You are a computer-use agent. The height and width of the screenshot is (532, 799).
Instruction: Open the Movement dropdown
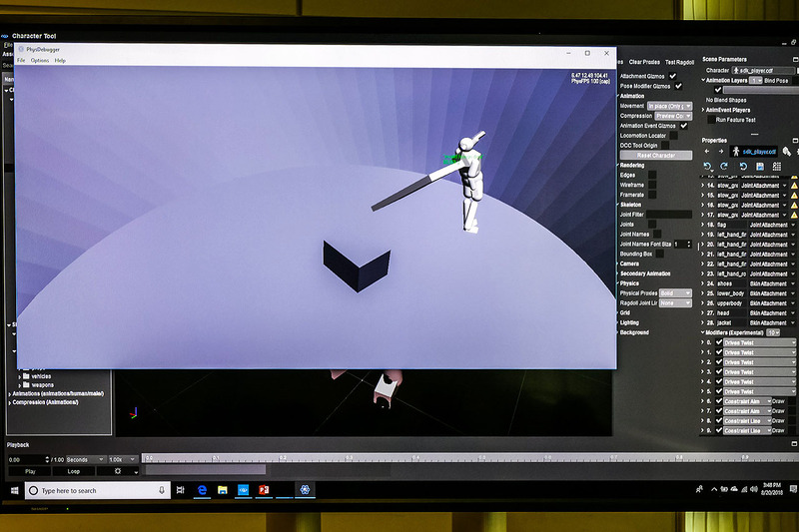pyautogui.click(x=669, y=106)
